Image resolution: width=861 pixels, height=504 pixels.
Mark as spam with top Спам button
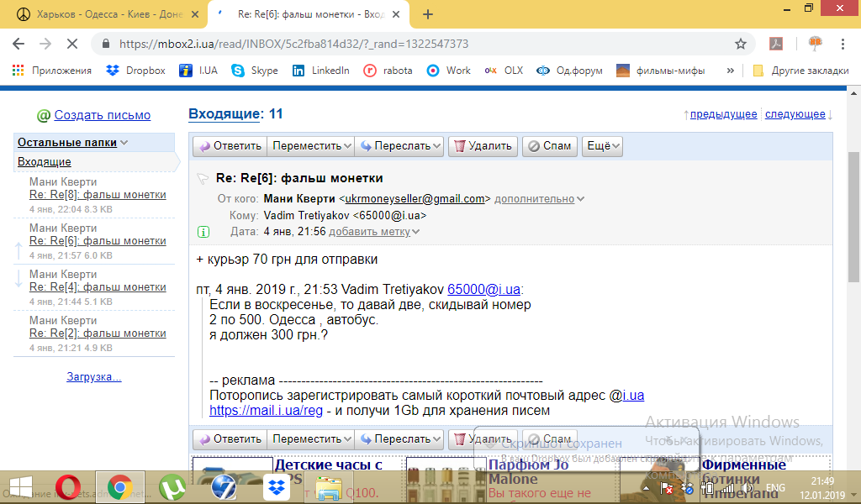point(550,146)
